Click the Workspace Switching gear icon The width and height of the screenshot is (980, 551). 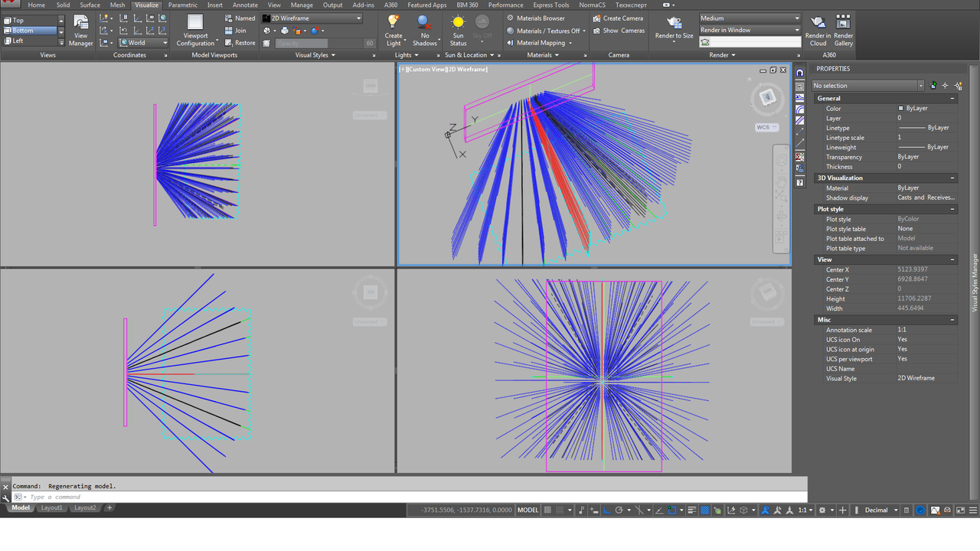pos(822,510)
